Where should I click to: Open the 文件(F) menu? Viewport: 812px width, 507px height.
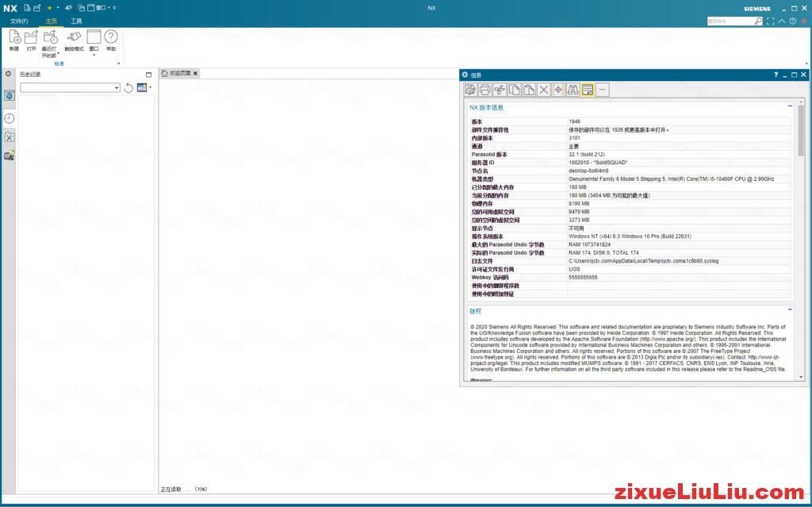coord(19,21)
